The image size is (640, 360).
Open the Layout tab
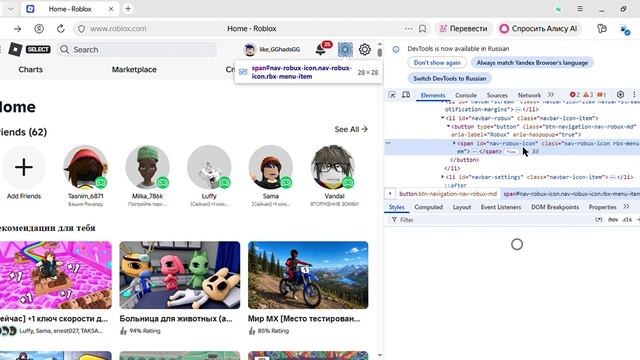462,207
